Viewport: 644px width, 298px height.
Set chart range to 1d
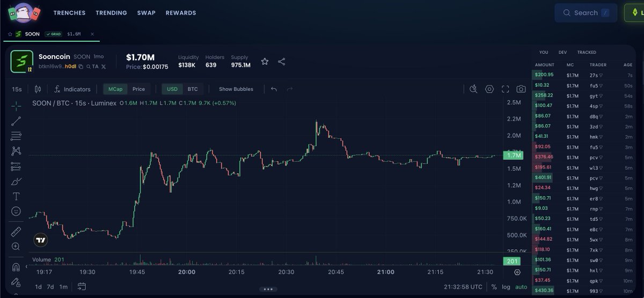(38, 287)
